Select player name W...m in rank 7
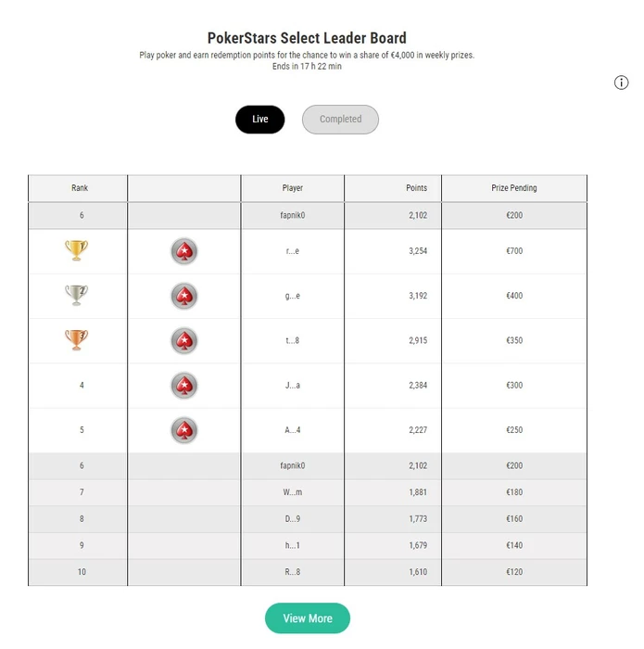Screen dimensions: 644x649 pyautogui.click(x=293, y=492)
